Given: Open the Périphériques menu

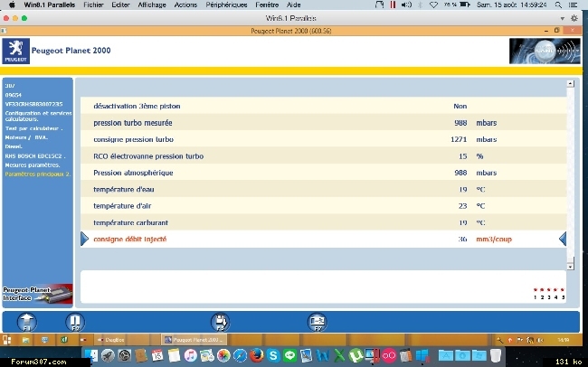Looking at the screenshot, I should tap(226, 5).
